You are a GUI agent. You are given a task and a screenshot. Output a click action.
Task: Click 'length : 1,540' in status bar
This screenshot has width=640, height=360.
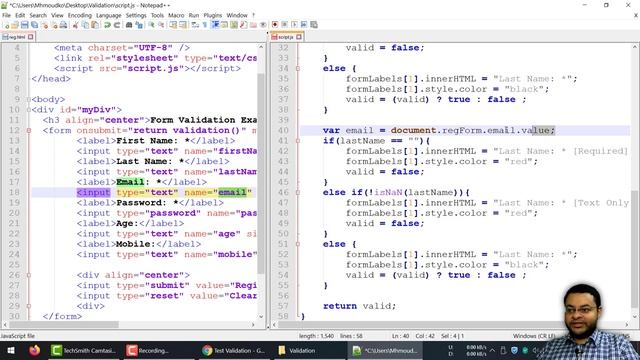coord(316,336)
